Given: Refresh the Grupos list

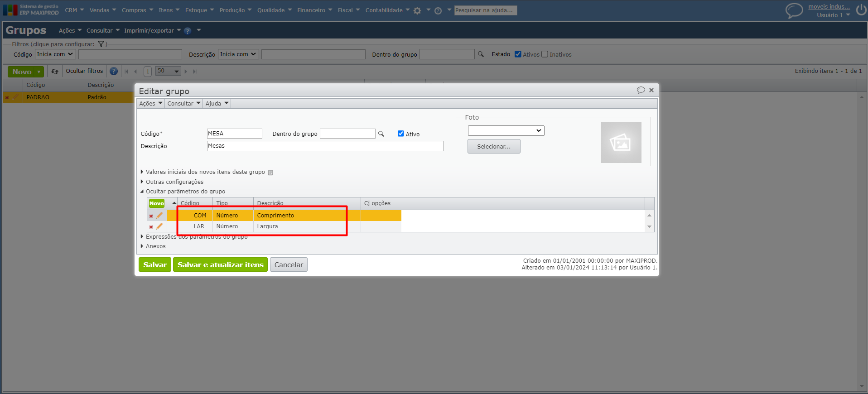Looking at the screenshot, I should (55, 72).
